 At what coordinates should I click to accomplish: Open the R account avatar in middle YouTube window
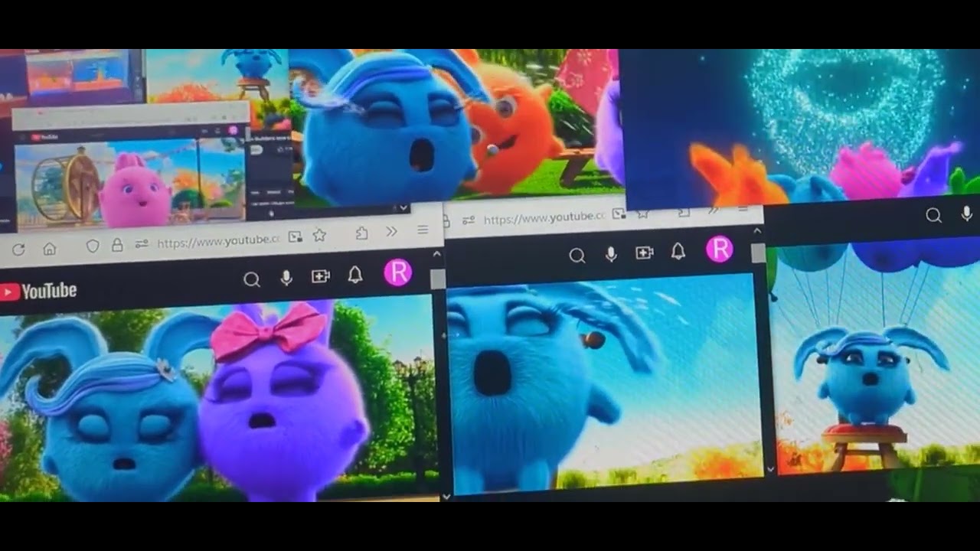720,249
